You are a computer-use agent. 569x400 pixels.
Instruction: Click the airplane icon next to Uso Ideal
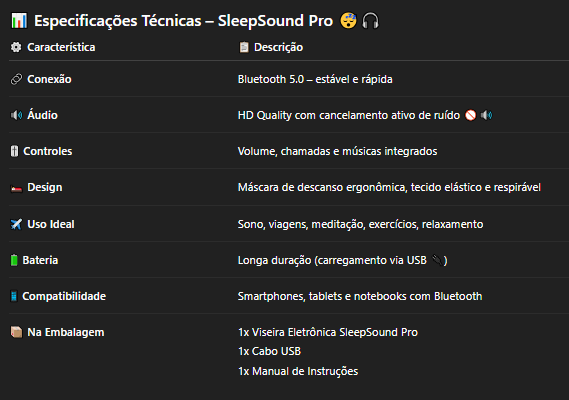click(16, 224)
